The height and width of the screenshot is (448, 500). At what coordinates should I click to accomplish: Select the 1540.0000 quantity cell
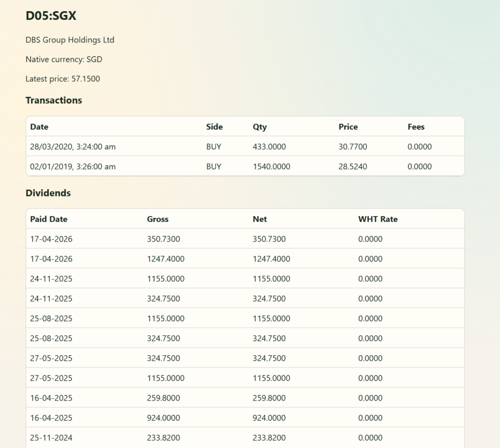(x=271, y=166)
